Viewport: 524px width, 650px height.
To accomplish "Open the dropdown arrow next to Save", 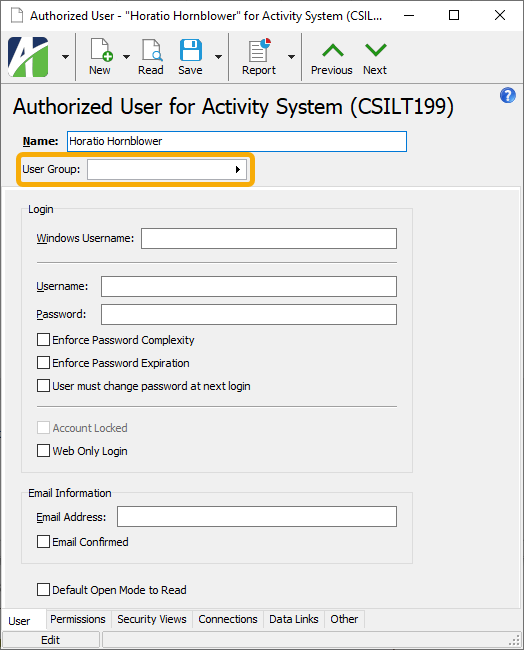I will tap(218, 57).
